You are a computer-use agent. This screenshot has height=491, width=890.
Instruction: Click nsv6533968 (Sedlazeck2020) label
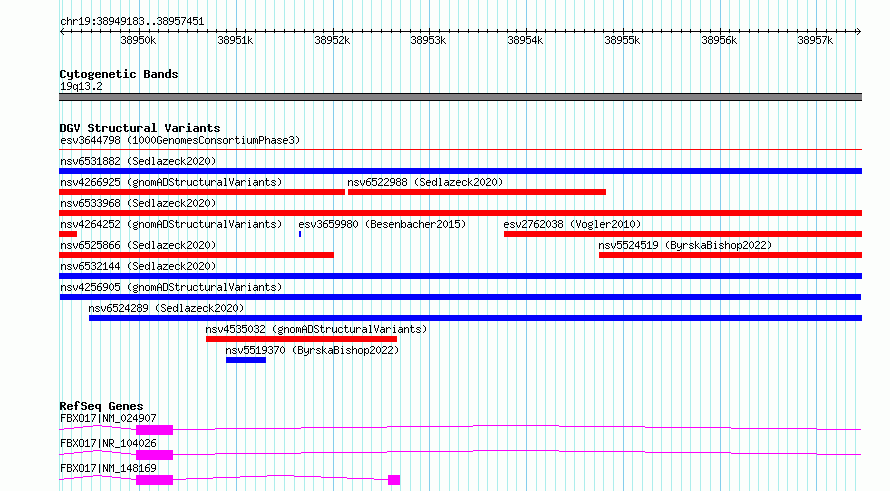tap(138, 203)
